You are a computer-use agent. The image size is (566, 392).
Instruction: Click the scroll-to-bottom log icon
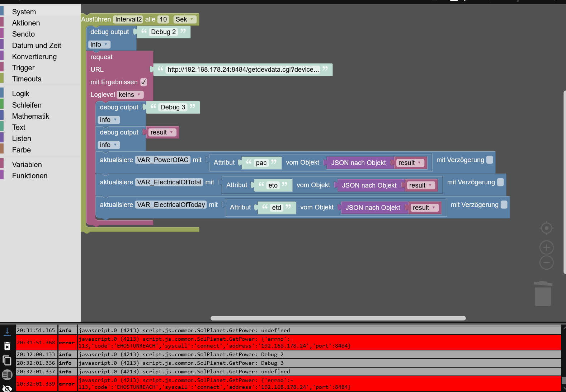(7, 331)
